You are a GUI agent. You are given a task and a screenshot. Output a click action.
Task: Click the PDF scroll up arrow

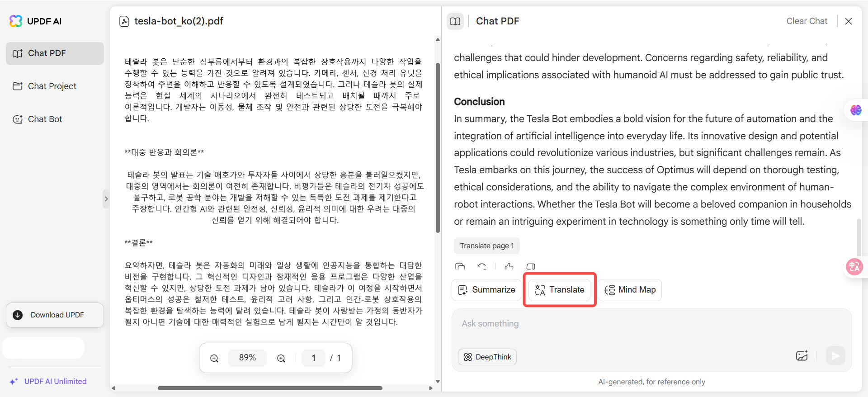[x=438, y=40]
